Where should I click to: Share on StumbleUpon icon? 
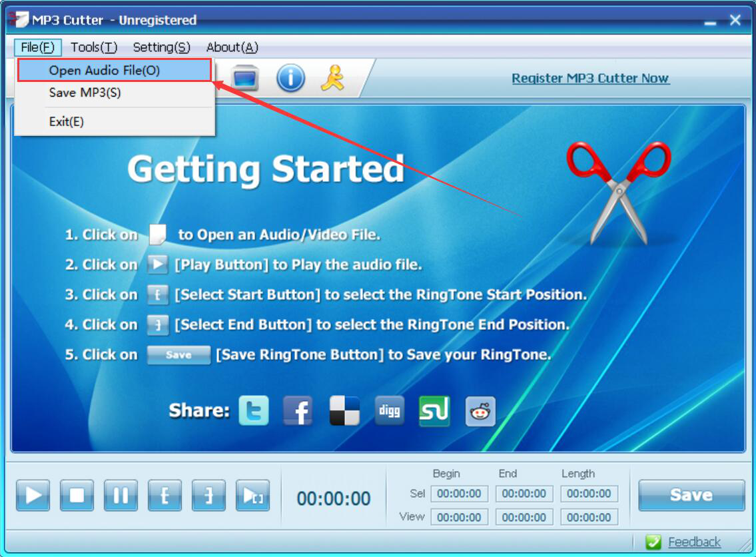[434, 411]
